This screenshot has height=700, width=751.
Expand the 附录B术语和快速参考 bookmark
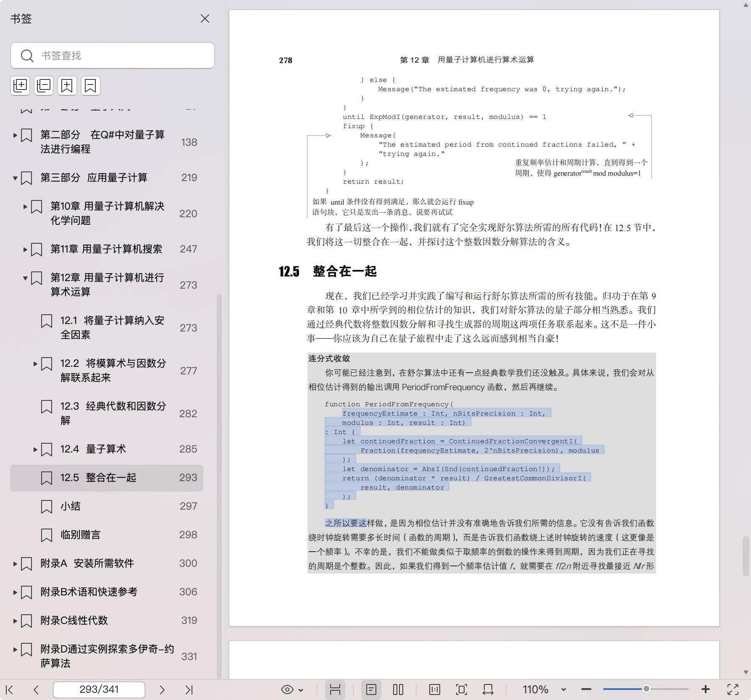click(15, 592)
